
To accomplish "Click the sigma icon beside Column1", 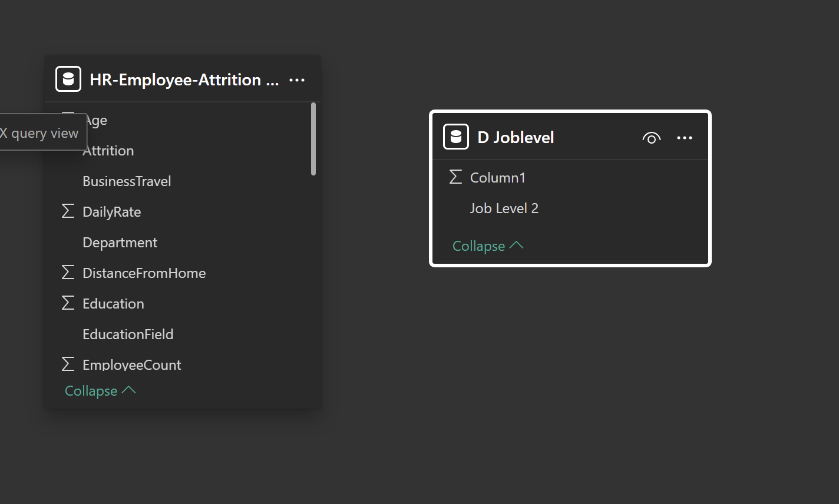I will pyautogui.click(x=455, y=177).
